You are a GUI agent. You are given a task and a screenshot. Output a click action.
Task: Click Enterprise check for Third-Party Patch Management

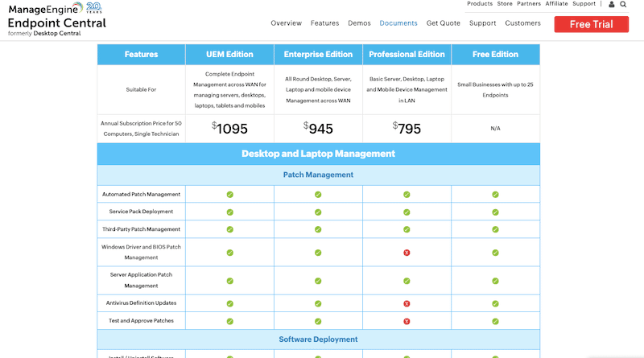click(x=318, y=229)
